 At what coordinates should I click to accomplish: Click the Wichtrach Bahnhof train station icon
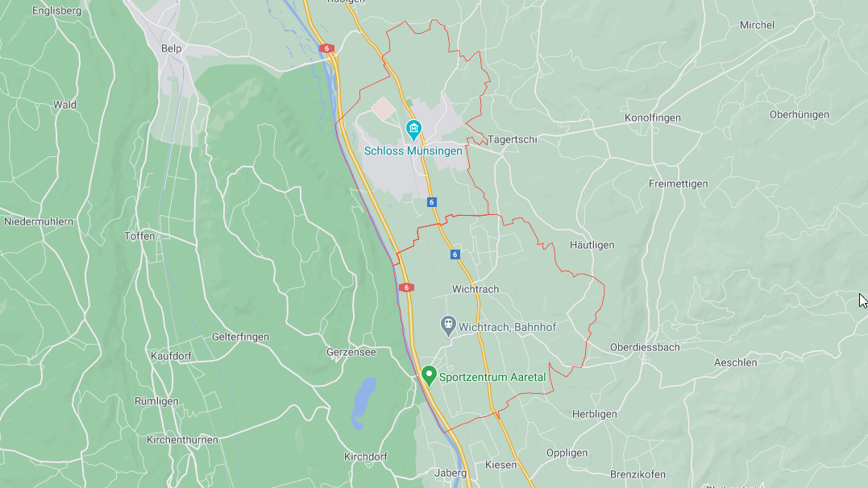click(448, 325)
